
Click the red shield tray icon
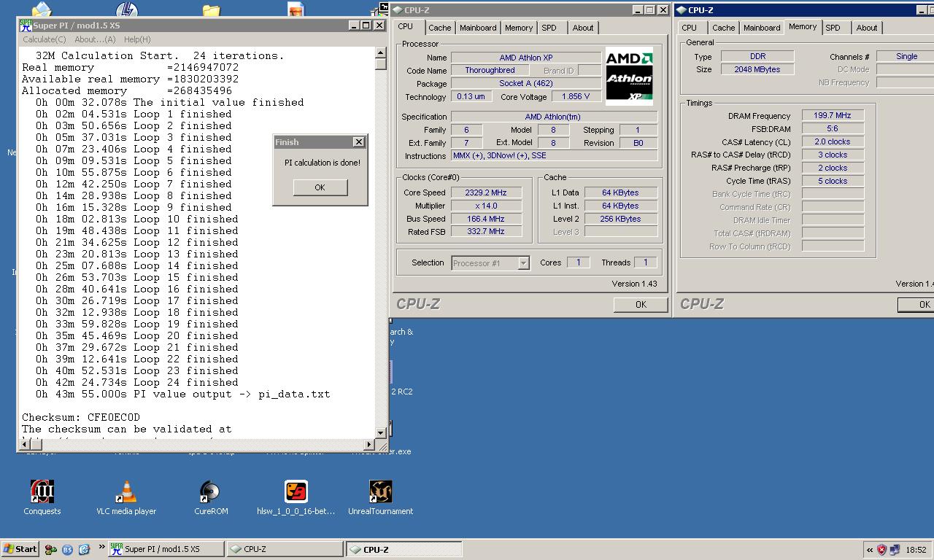(881, 550)
